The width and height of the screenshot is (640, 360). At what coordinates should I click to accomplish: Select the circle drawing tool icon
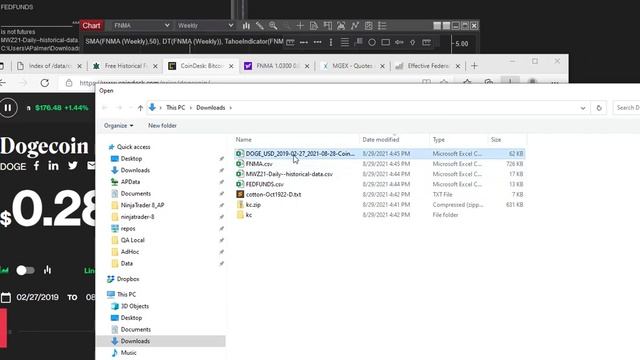coord(372,42)
